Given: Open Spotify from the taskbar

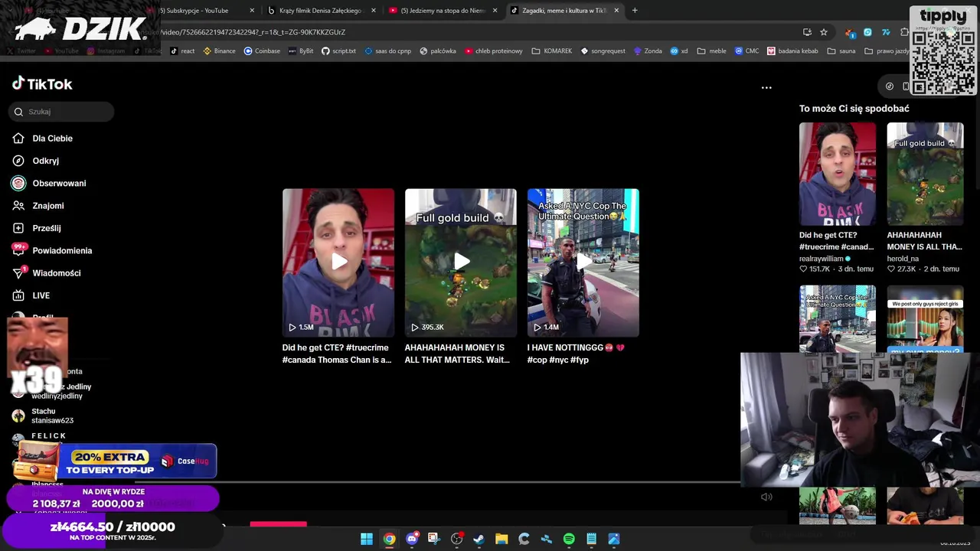Looking at the screenshot, I should pos(569,540).
